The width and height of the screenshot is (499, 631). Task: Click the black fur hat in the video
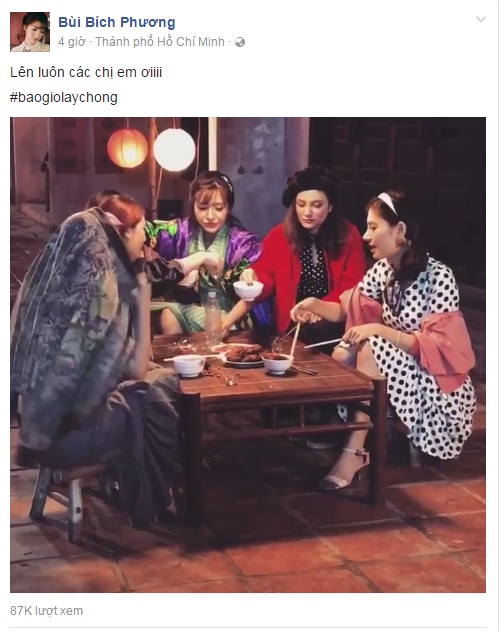310,183
